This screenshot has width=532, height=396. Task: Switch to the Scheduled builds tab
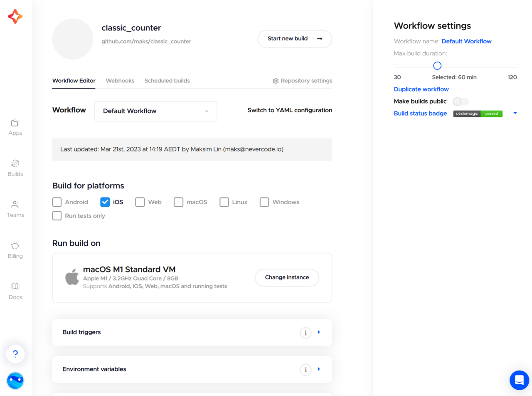pyautogui.click(x=167, y=81)
